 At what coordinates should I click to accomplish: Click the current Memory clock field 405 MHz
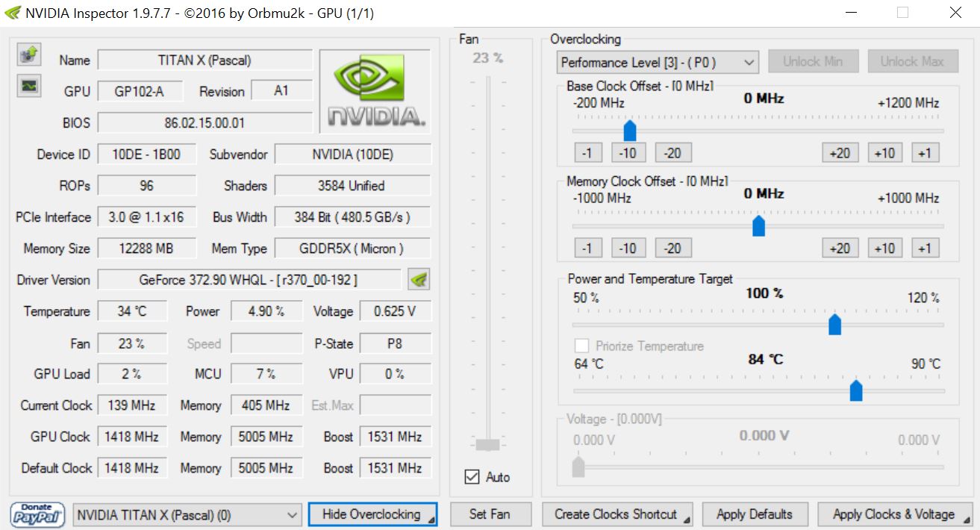[x=266, y=405]
